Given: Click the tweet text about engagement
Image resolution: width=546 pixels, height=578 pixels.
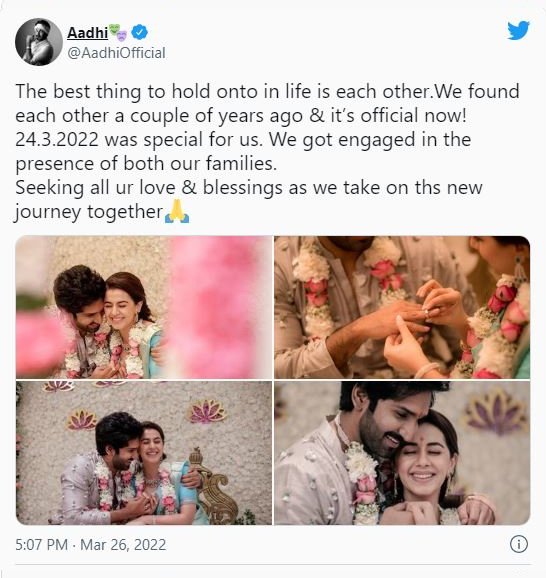Looking at the screenshot, I should (x=267, y=152).
